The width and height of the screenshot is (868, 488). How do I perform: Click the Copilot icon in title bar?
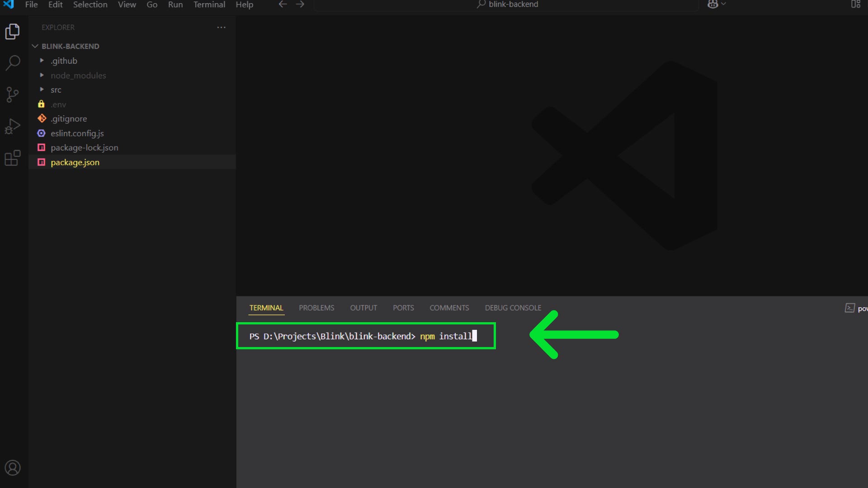pos(712,5)
